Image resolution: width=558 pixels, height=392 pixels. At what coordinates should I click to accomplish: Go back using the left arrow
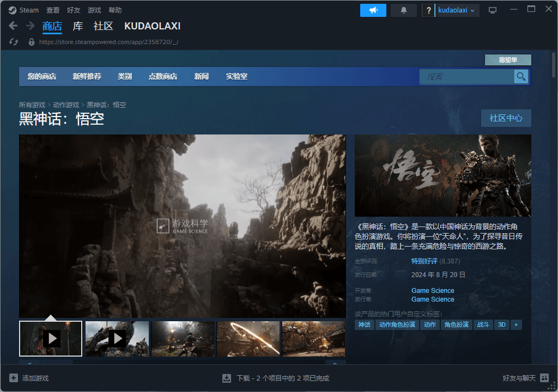[x=14, y=26]
